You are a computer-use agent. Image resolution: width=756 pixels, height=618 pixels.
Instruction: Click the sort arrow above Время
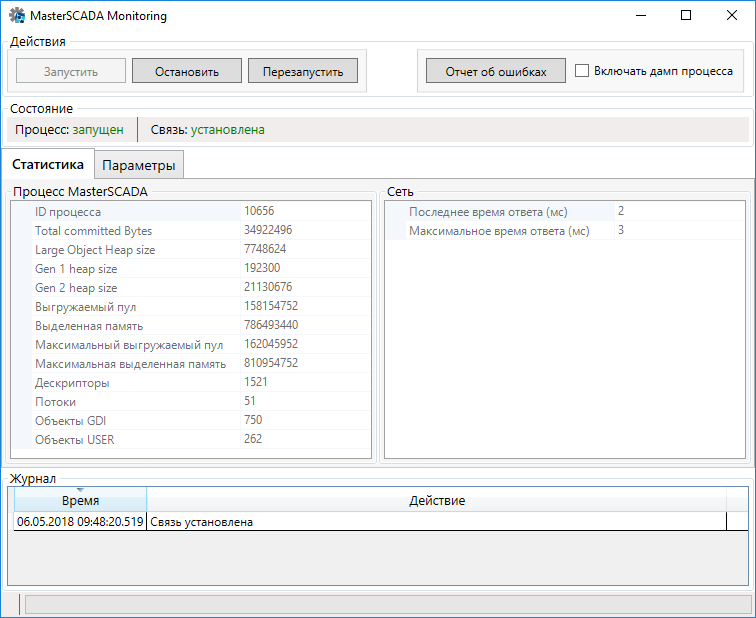point(81,490)
